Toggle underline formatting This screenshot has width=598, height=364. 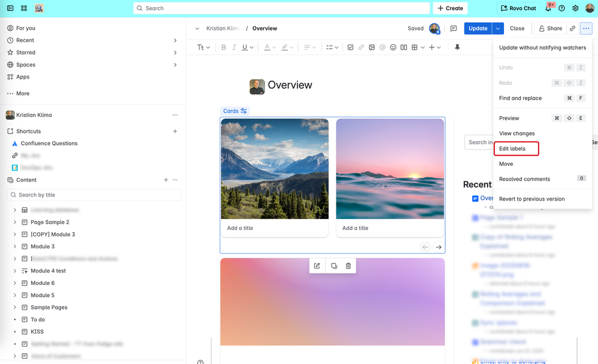pyautogui.click(x=245, y=47)
